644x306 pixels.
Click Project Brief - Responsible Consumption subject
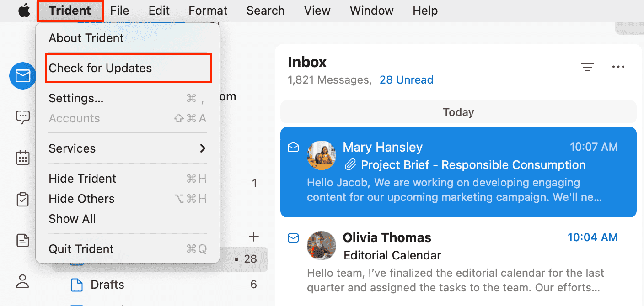tap(473, 164)
